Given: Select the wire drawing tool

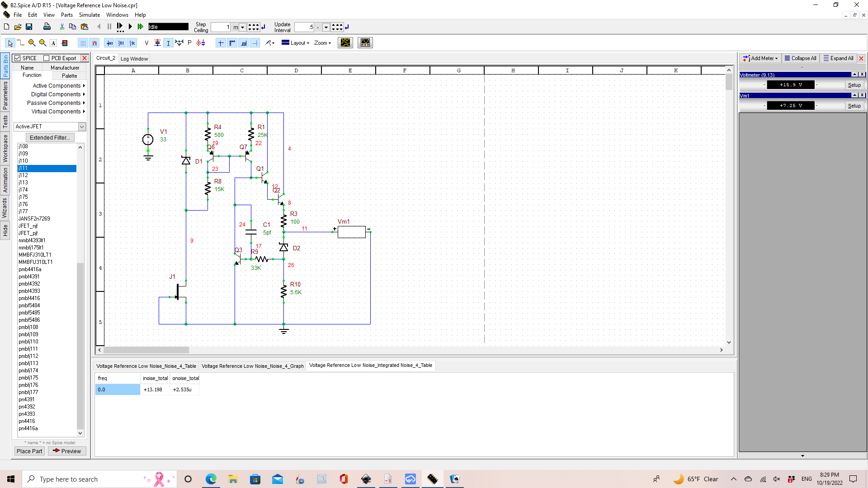Looking at the screenshot, I should 21,43.
